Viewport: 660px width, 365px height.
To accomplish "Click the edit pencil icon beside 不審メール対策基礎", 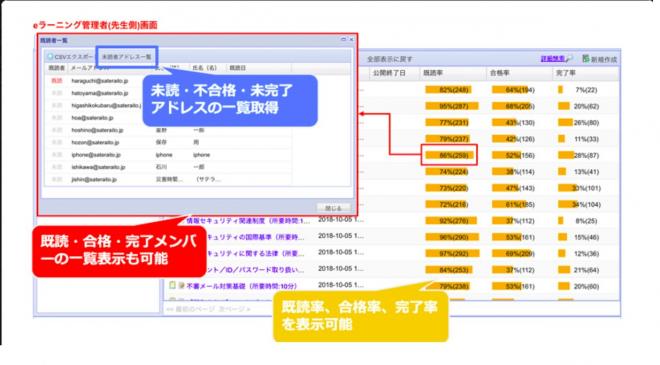I will [x=181, y=285].
